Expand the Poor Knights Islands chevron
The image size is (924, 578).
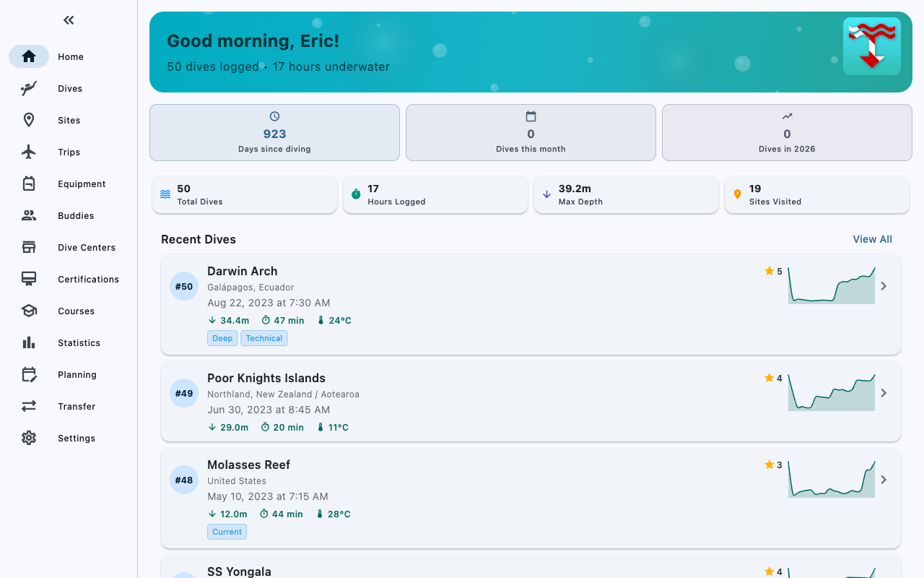click(884, 393)
